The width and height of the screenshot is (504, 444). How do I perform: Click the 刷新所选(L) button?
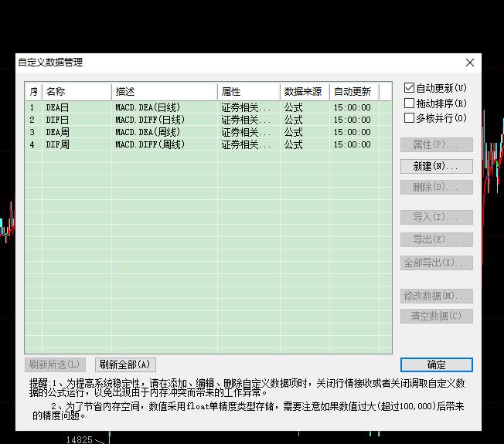tap(55, 364)
